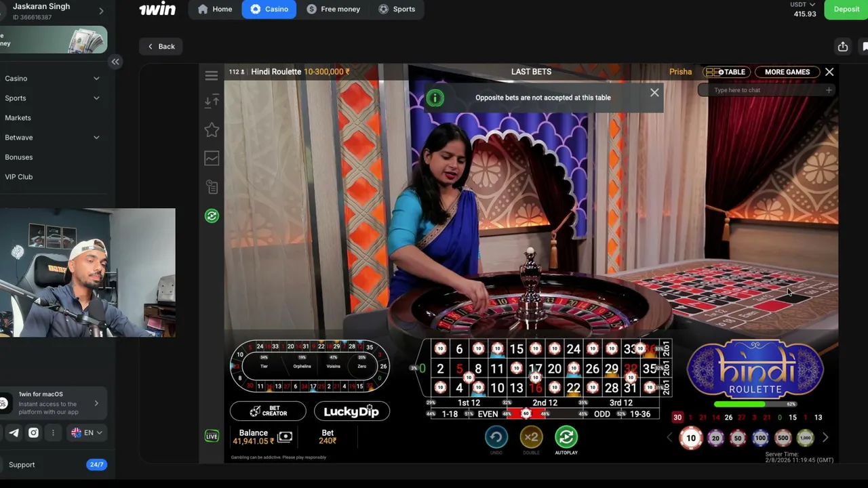868x488 pixels.
Task: Bet on the 2nd 12 dozen
Action: tap(545, 403)
